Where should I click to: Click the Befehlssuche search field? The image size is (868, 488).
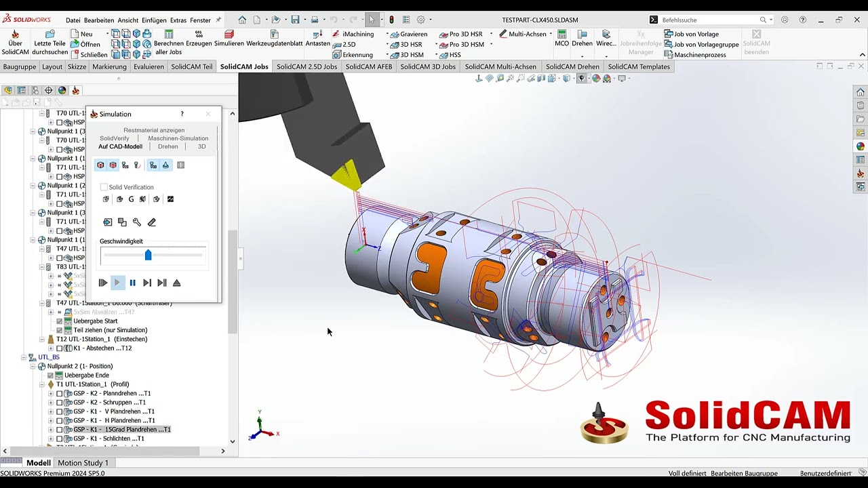pyautogui.click(x=709, y=20)
